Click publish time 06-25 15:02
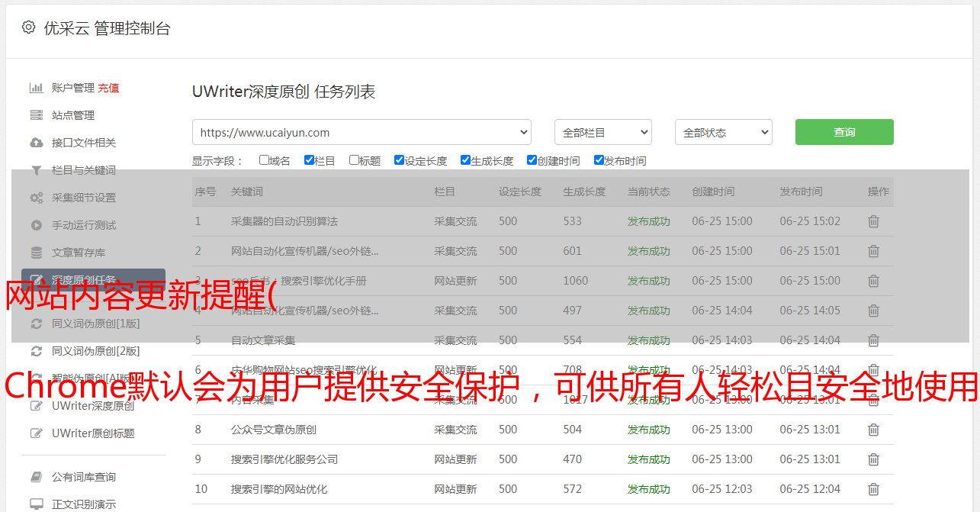Image resolution: width=980 pixels, height=512 pixels. coord(810,221)
